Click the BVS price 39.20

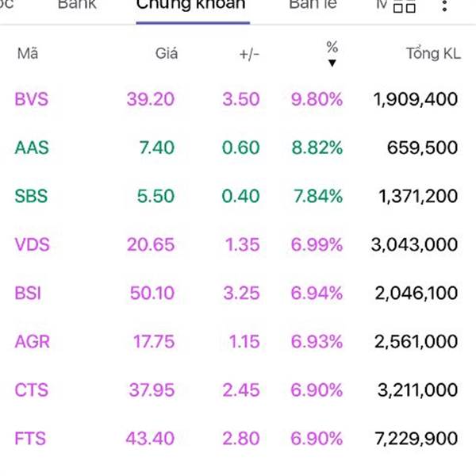[x=151, y=99]
